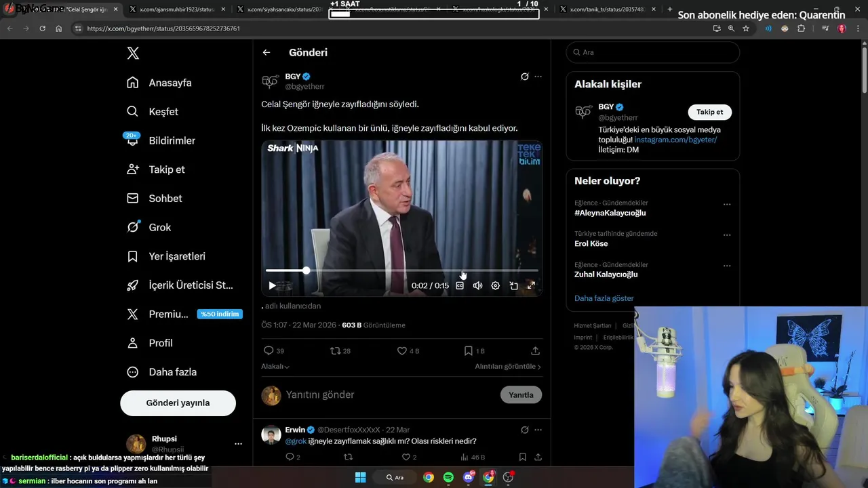Open Sohbet messages
The width and height of the screenshot is (868, 488).
[x=154, y=199]
